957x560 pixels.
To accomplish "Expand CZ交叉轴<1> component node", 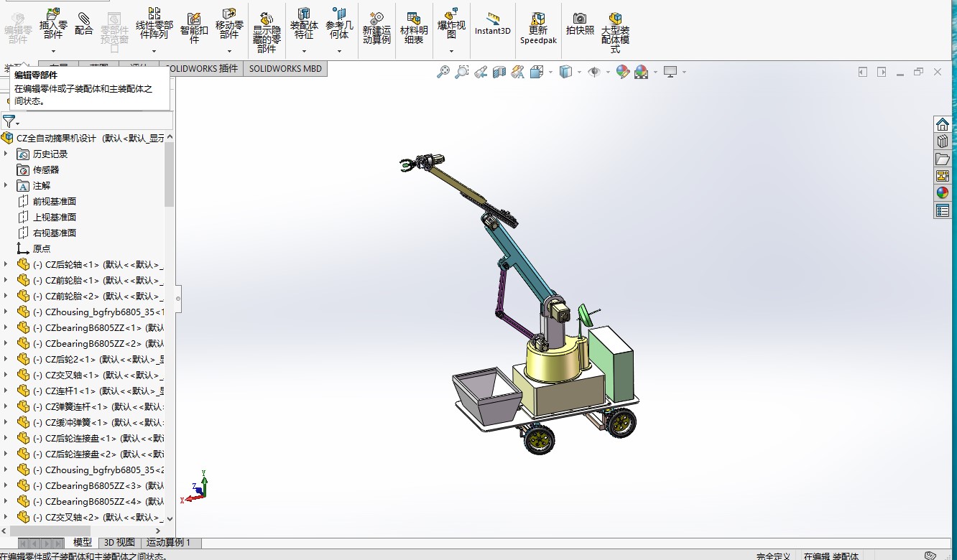I will coord(6,375).
